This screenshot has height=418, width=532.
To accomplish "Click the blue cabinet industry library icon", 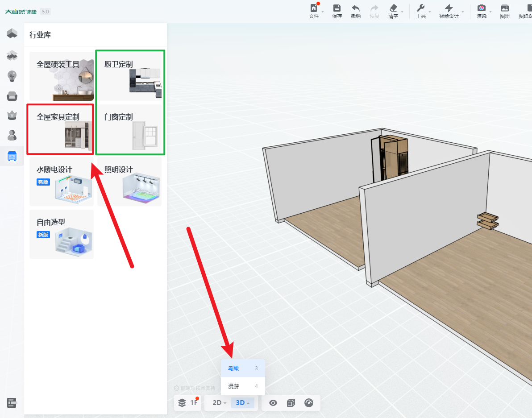I will click(12, 156).
